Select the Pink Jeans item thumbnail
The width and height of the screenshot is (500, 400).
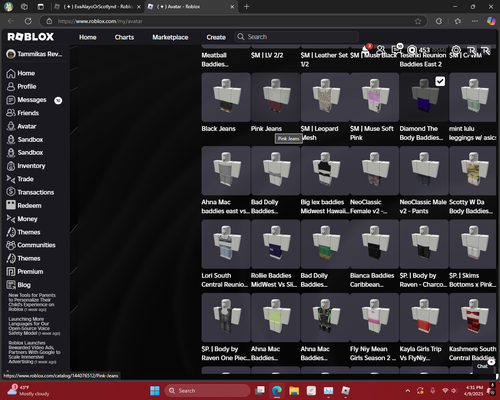pyautogui.click(x=276, y=97)
